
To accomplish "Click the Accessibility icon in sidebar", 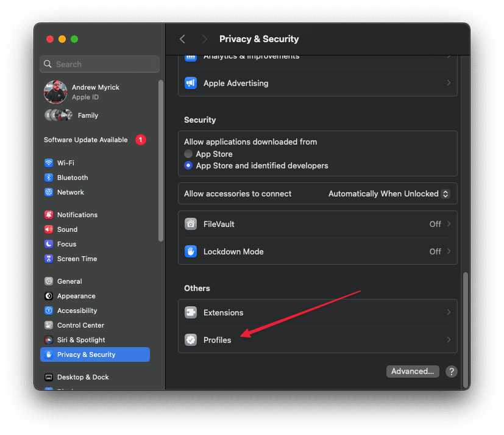I will point(49,311).
